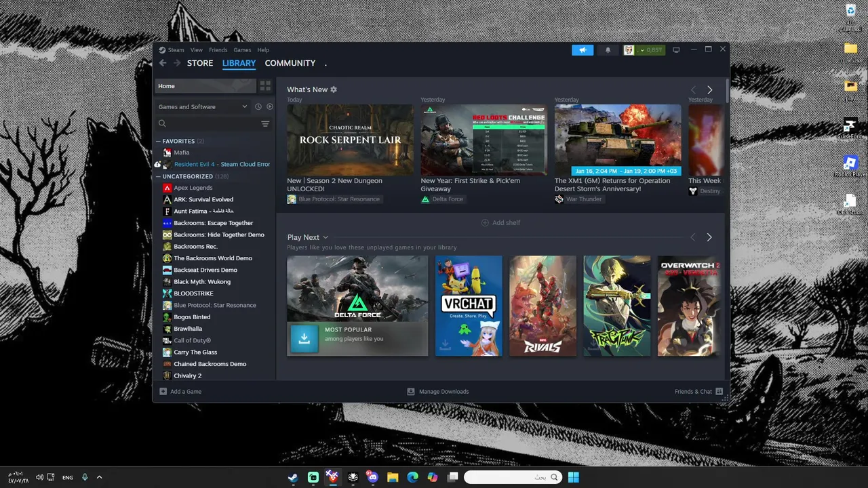
Task: Switch to the STORE tab
Action: 200,63
